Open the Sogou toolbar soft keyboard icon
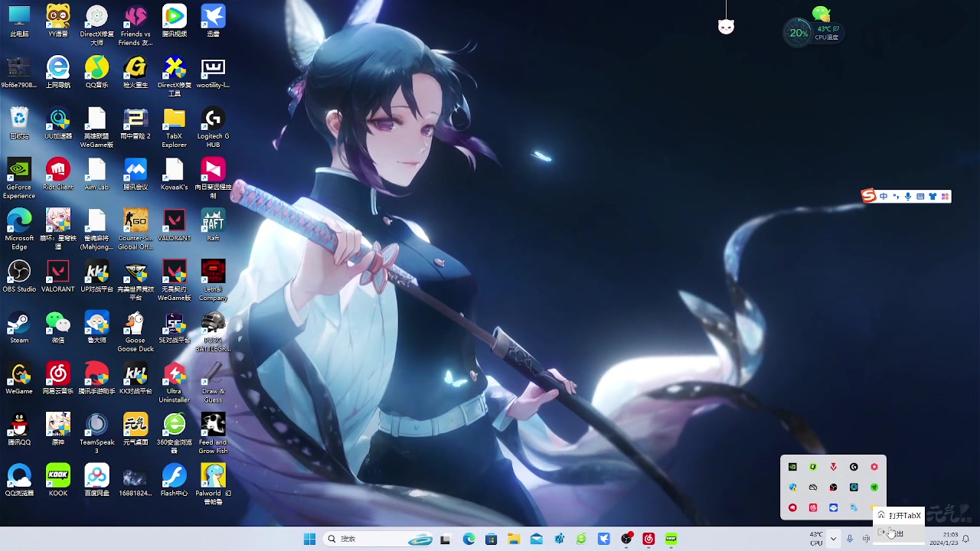 [x=920, y=197]
